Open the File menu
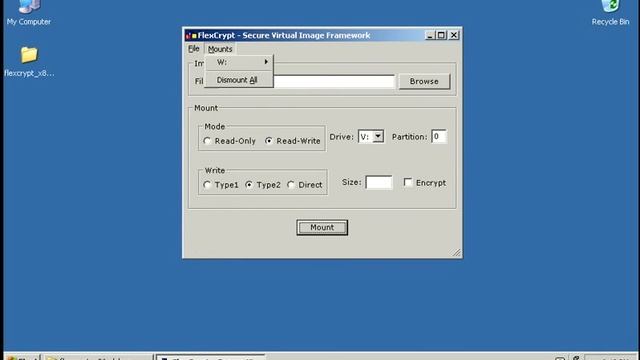This screenshot has height=360, width=640. pyautogui.click(x=193, y=49)
